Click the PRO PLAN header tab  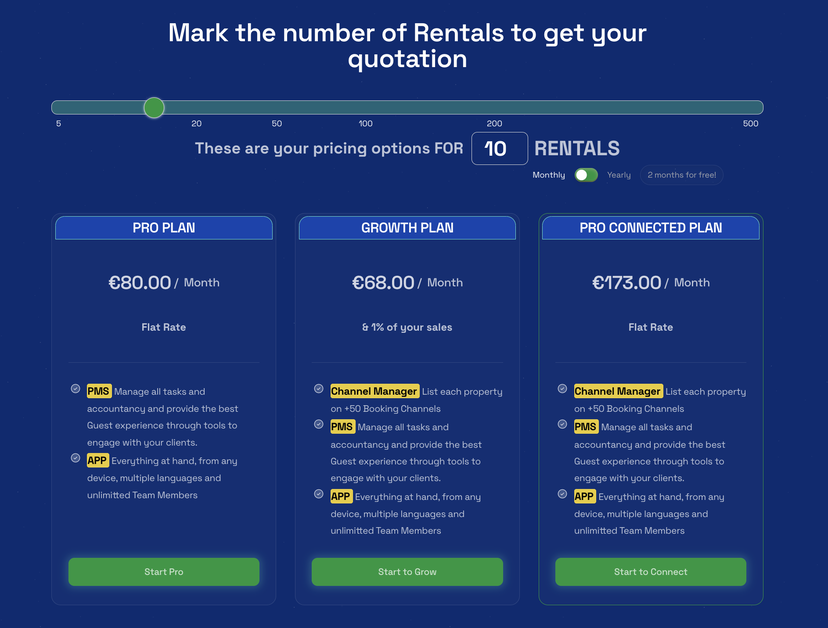click(164, 228)
